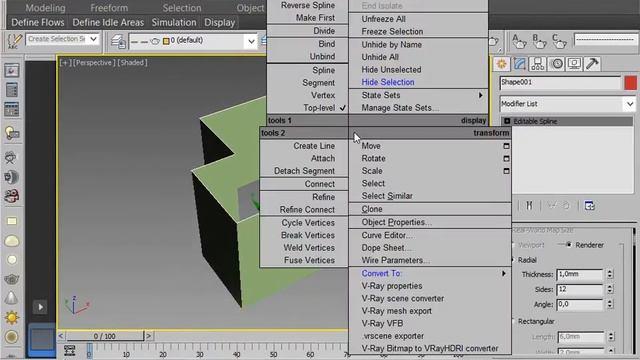Viewport: 640px width, 360px height.
Task: Select Refine Connect in tools 2
Action: (307, 209)
